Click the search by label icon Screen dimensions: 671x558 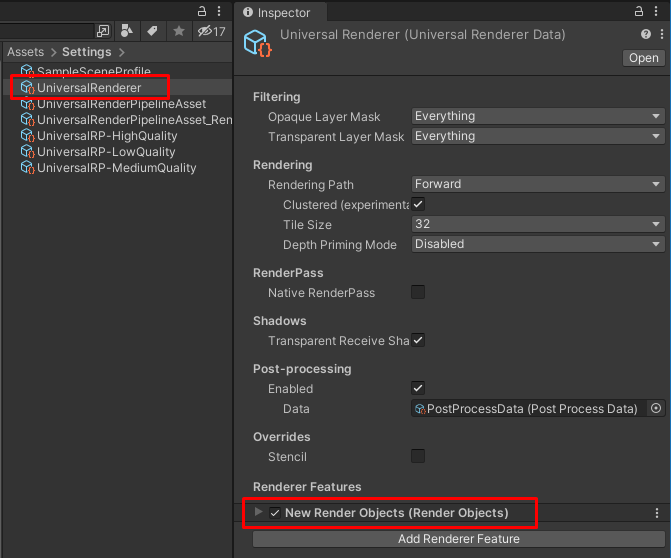(x=153, y=32)
